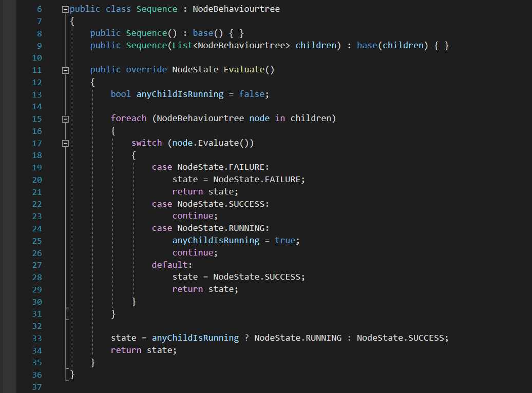Collapse the Evaluate method fold marker
Viewport: 532px width, 393px height.
[x=65, y=70]
